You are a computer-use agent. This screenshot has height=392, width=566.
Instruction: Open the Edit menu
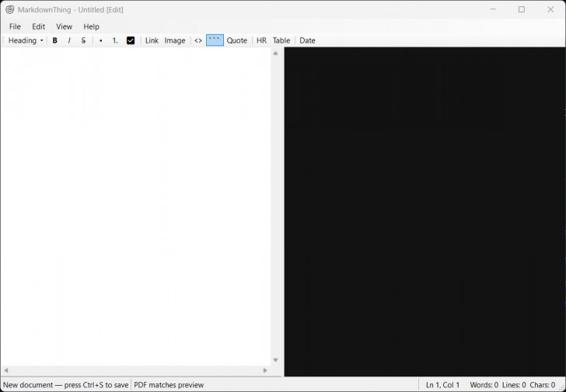point(39,26)
